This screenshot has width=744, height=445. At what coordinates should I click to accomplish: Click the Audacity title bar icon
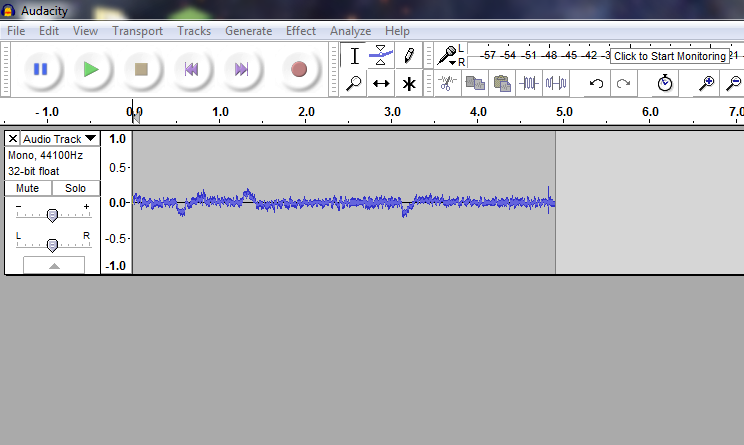tap(8, 10)
